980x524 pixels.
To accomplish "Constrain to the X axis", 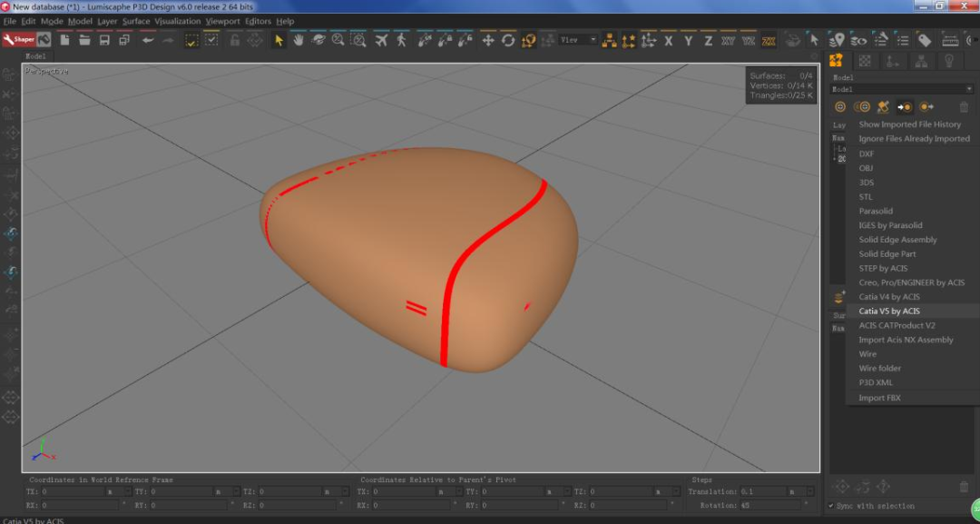I will pyautogui.click(x=669, y=41).
